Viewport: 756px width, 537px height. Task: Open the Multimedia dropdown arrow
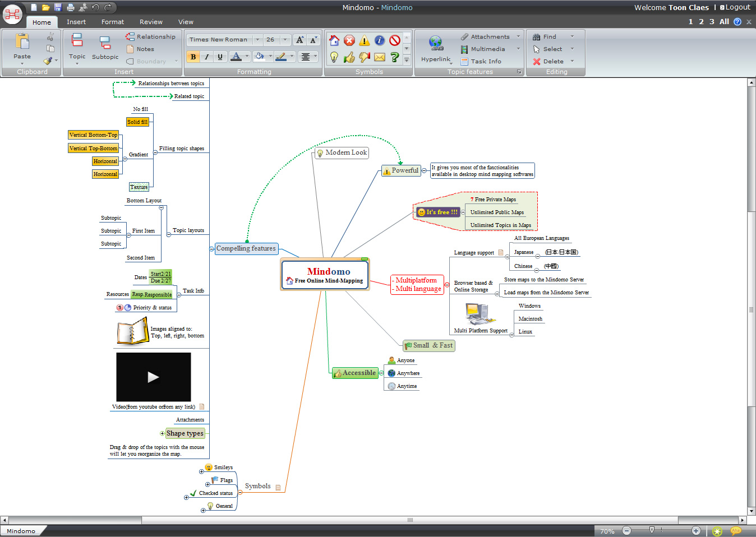click(x=518, y=49)
